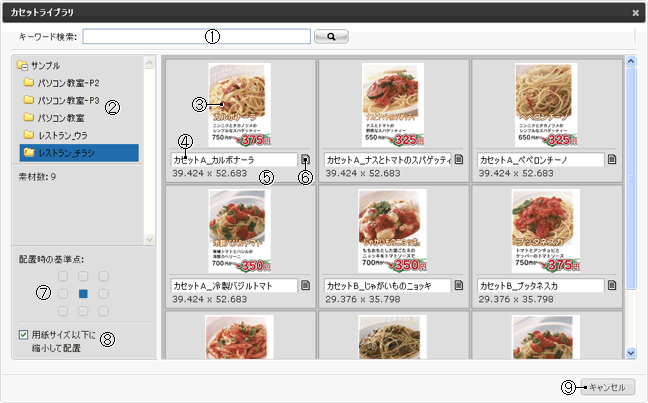Toggle 用紙サイズ以下に縮小して配置 checkbox

click(24, 335)
